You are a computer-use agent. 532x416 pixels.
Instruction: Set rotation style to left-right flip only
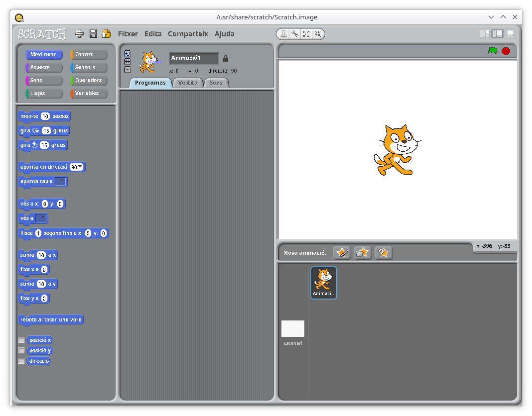click(x=128, y=62)
